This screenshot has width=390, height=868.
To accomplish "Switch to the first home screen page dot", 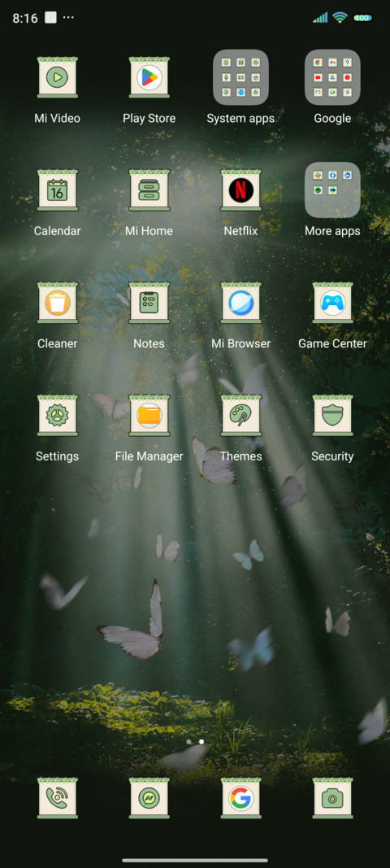I will point(189,741).
